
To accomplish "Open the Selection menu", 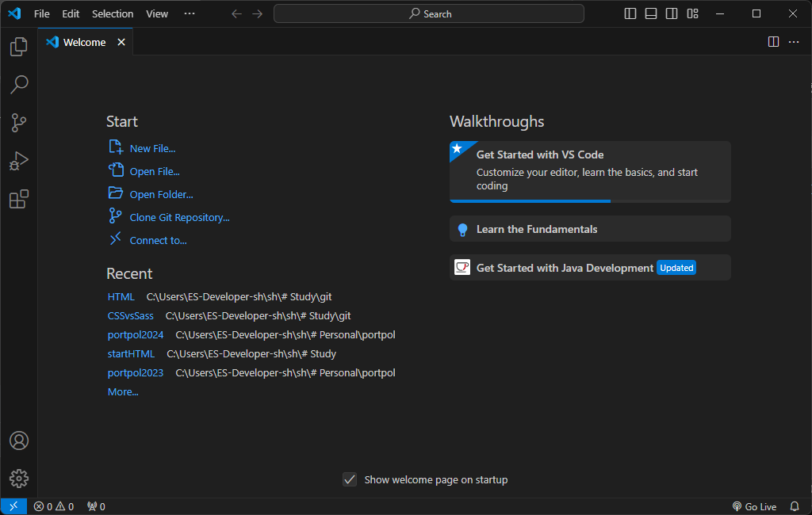I will (x=113, y=14).
